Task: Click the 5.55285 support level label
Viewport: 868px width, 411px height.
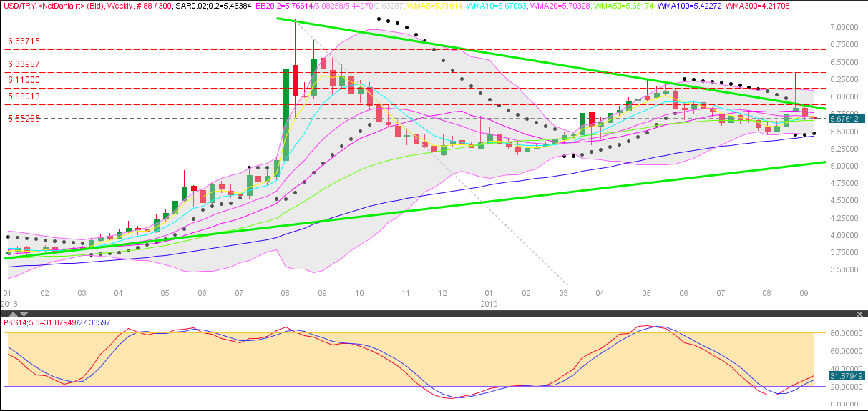Action: click(24, 119)
